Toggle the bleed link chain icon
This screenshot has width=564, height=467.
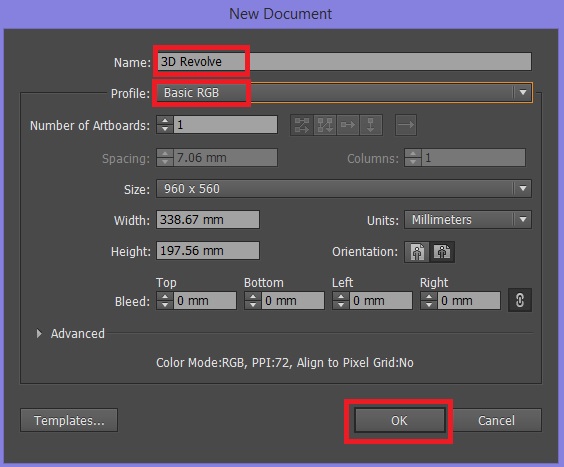coord(520,300)
